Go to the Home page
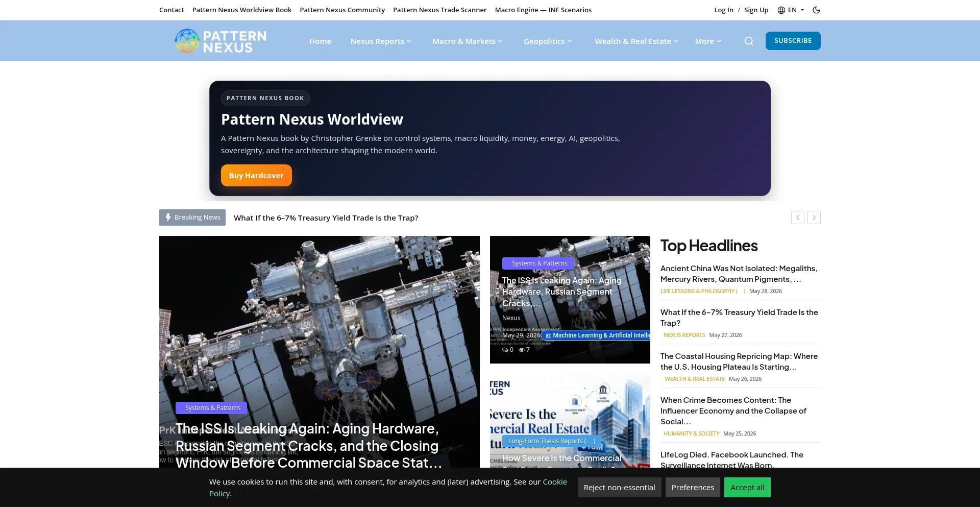The width and height of the screenshot is (980, 507). click(x=320, y=41)
